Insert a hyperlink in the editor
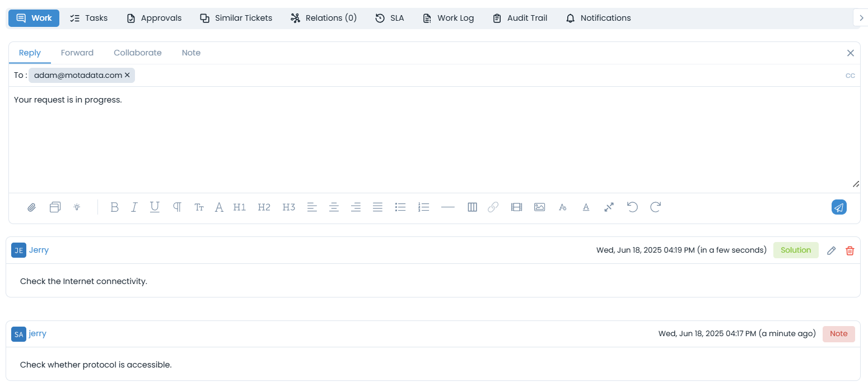This screenshot has height=386, width=868. point(493,207)
